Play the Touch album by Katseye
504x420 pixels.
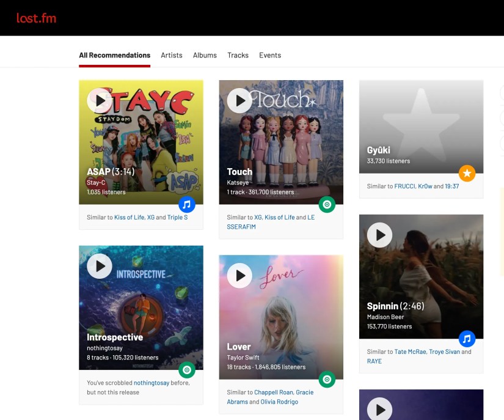coord(239,100)
